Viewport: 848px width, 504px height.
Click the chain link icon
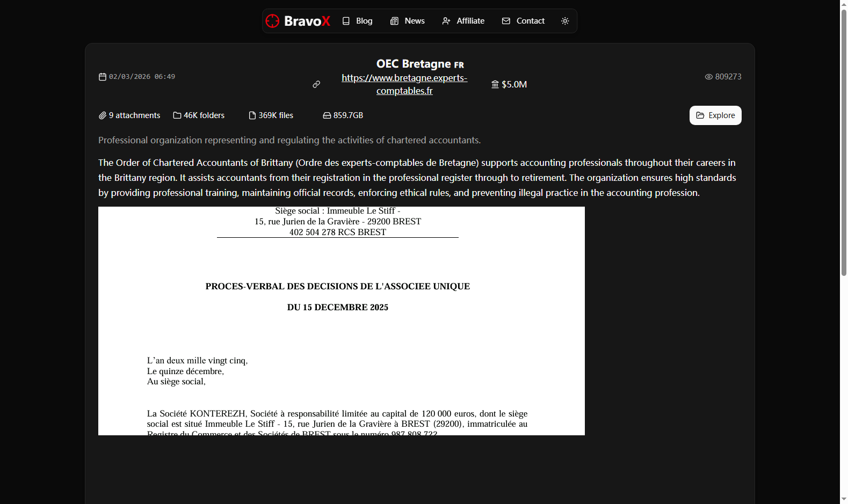pyautogui.click(x=316, y=84)
